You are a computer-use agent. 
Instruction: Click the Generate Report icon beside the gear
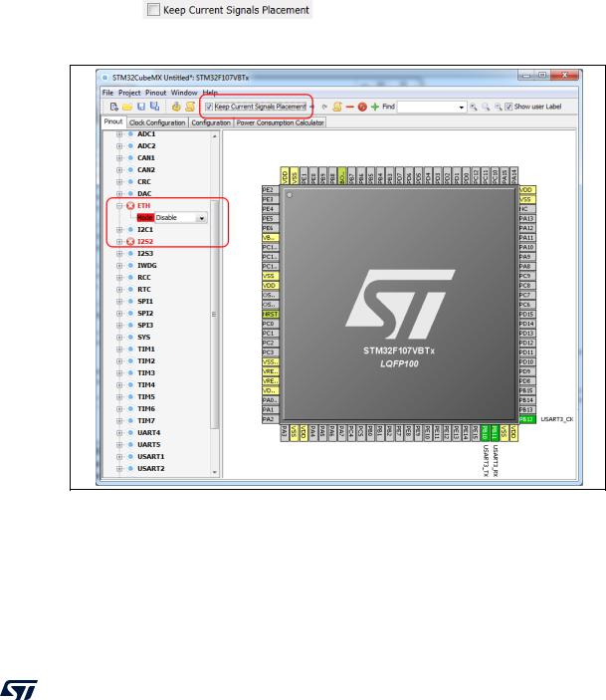[190, 107]
